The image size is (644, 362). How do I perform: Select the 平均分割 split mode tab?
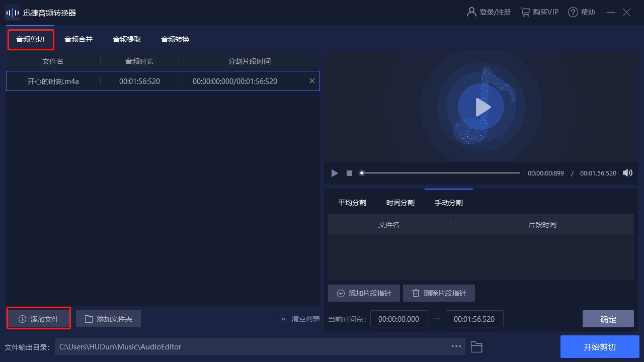coord(352,203)
